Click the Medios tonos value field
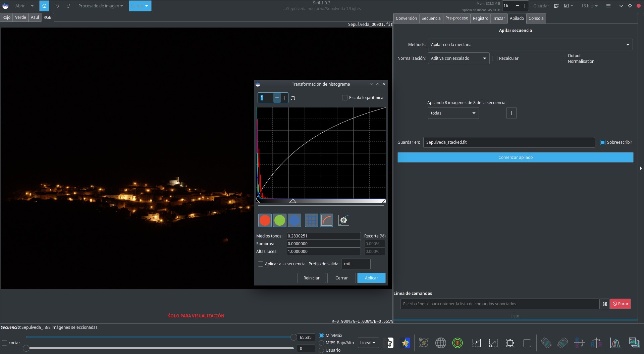Image resolution: width=644 pixels, height=354 pixels. (323, 236)
